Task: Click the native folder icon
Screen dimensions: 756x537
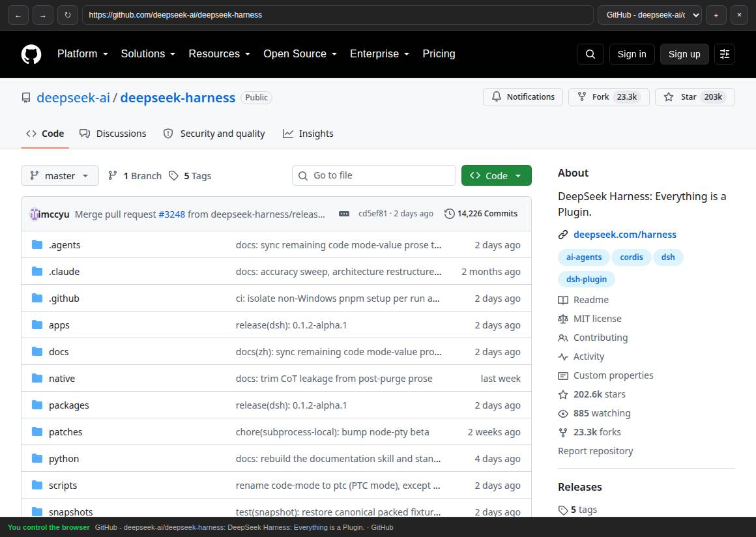Action: pyautogui.click(x=37, y=379)
